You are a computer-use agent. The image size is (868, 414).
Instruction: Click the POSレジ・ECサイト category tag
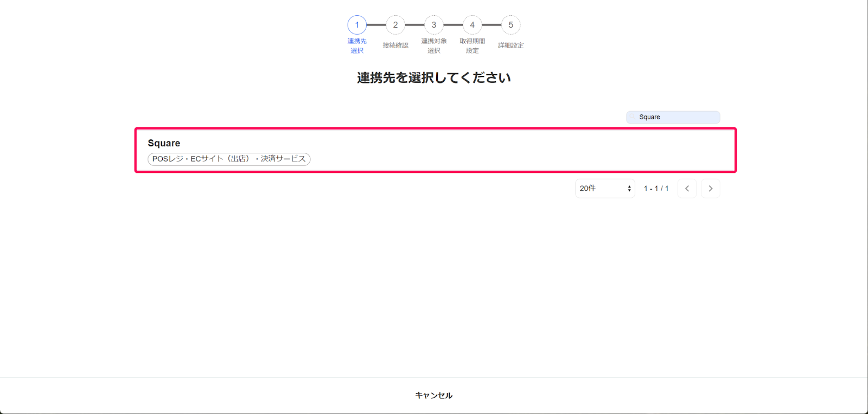pyautogui.click(x=229, y=159)
